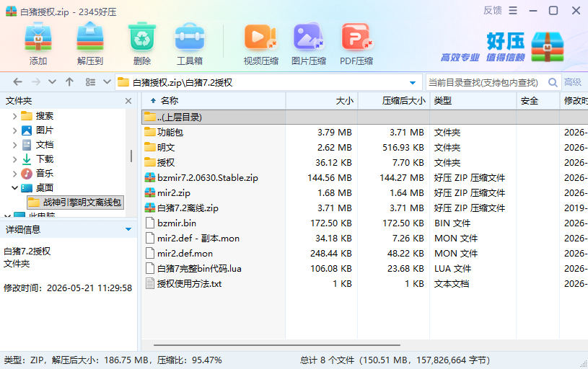
Task: Go up one directory level arrow
Action: tap(69, 82)
